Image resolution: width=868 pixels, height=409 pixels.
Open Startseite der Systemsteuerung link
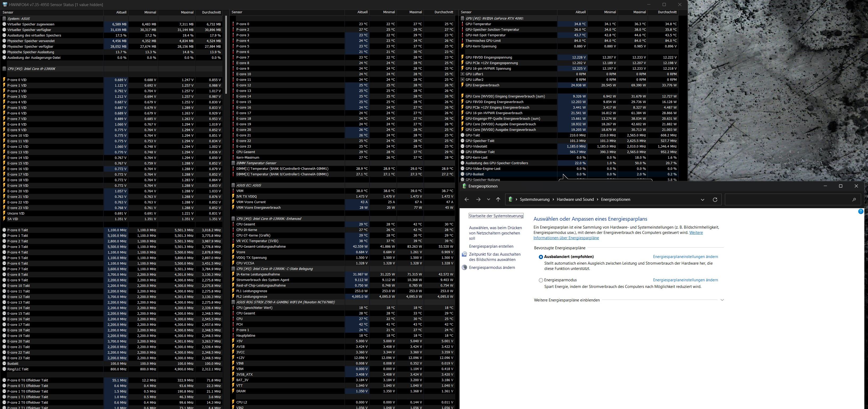click(496, 216)
